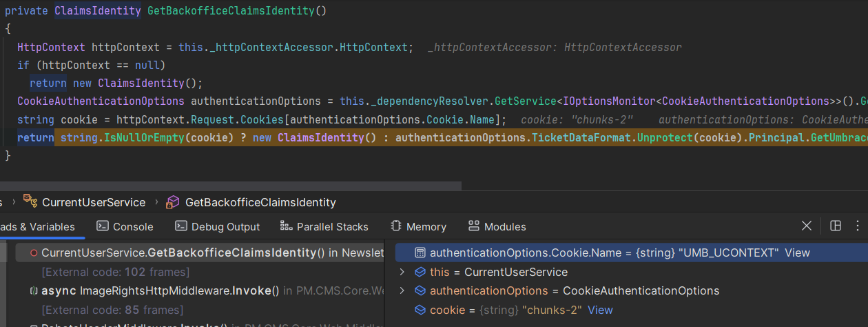The width and height of the screenshot is (868, 327).
Task: Click inline hint 'cookie: "chunks-2"'
Action: pos(577,120)
